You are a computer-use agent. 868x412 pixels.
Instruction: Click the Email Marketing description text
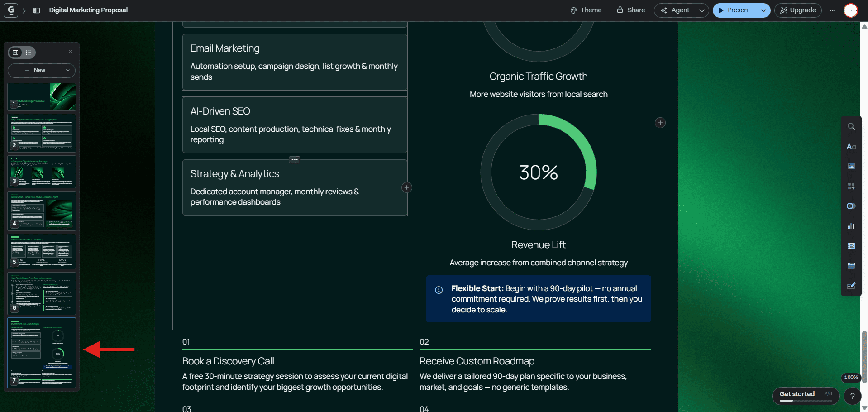[x=294, y=72]
